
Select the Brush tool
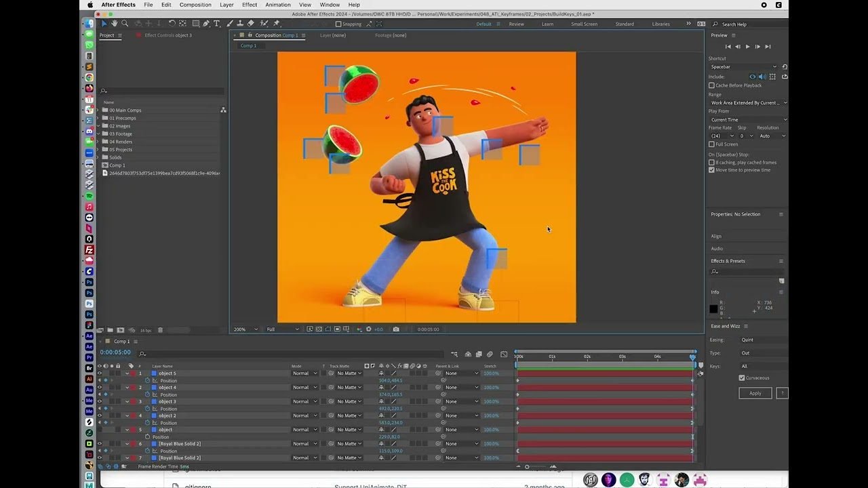231,24
